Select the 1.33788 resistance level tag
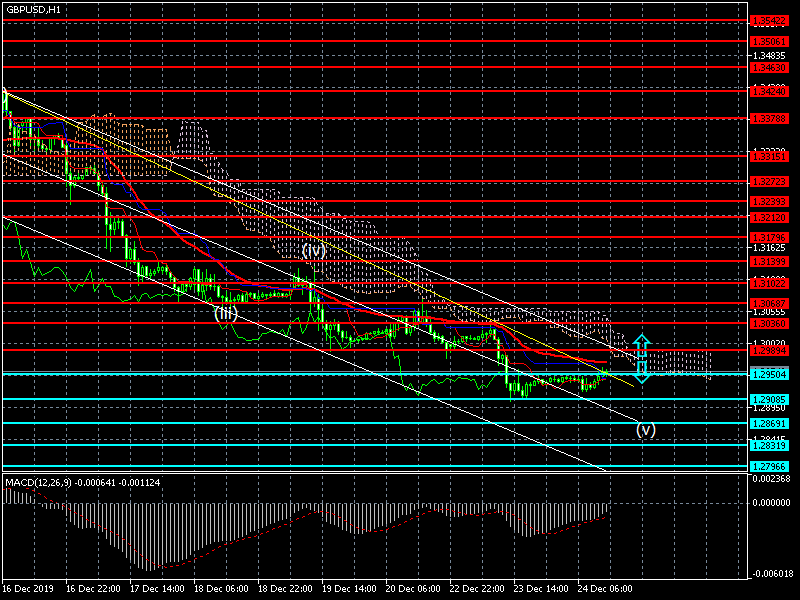 pyautogui.click(x=769, y=118)
